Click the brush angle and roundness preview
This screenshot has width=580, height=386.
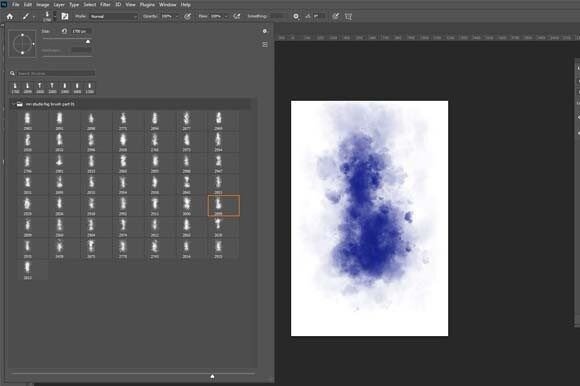[22, 44]
